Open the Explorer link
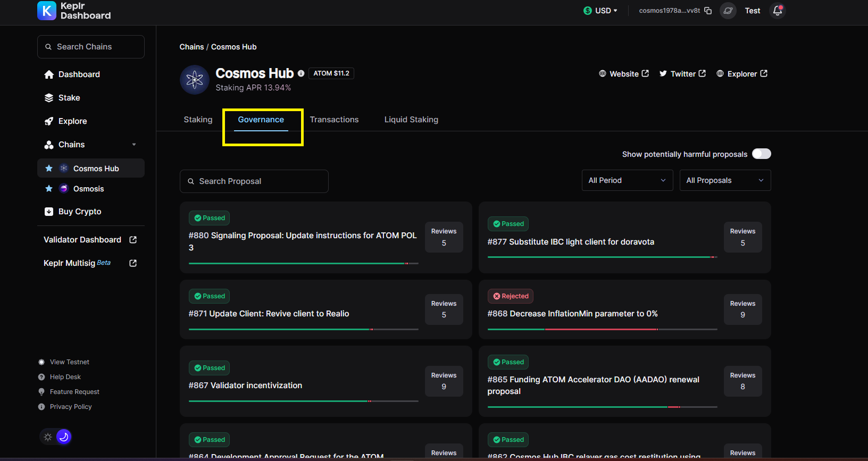The width and height of the screenshot is (868, 461). coord(742,74)
